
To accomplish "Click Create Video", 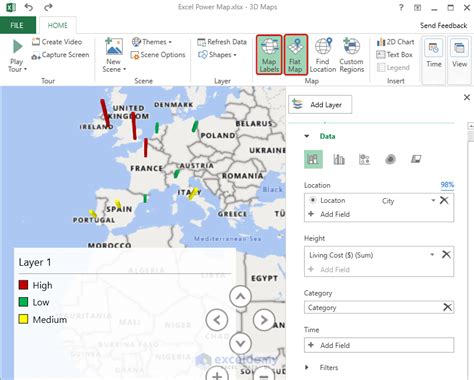I will 57,42.
